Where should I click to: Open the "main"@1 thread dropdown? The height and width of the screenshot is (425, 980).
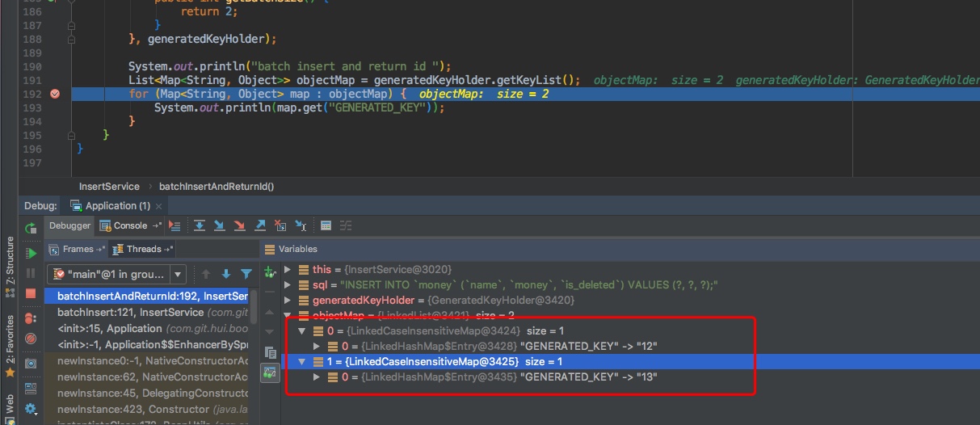coord(178,274)
